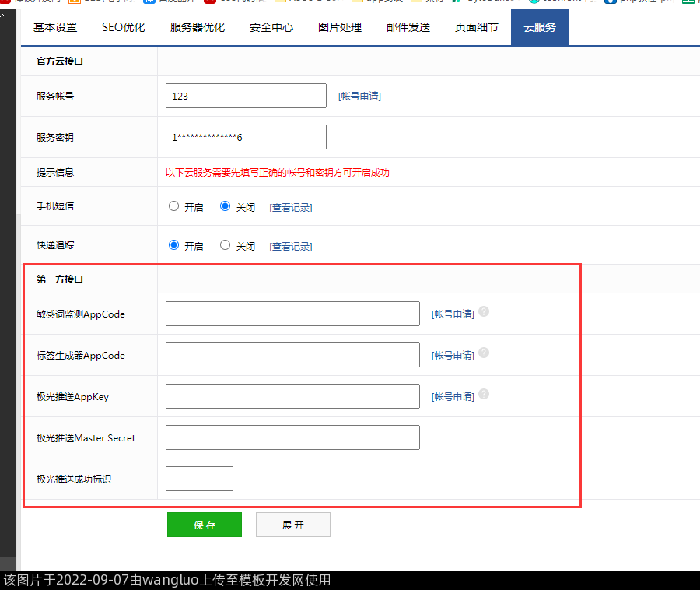
Task: Switch to the 基本设置 tab
Action: 55,28
